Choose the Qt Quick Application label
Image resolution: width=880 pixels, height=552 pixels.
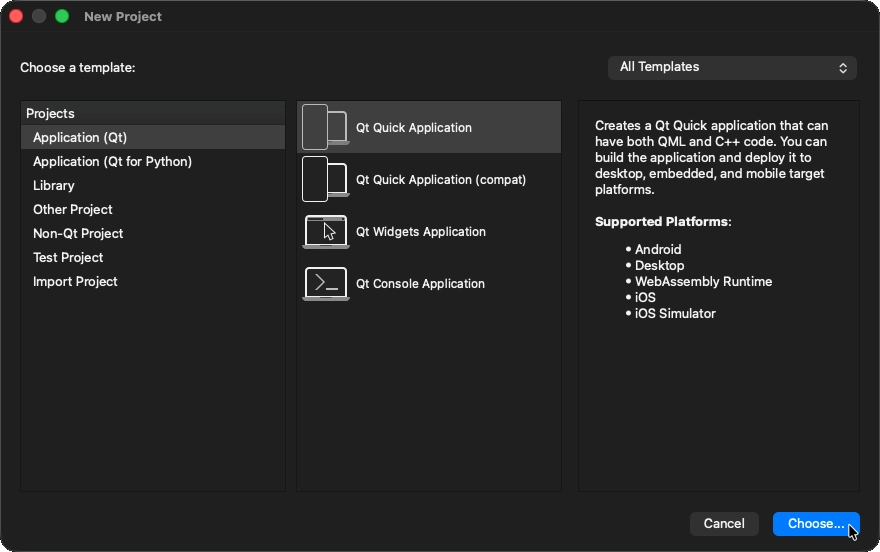pos(414,127)
